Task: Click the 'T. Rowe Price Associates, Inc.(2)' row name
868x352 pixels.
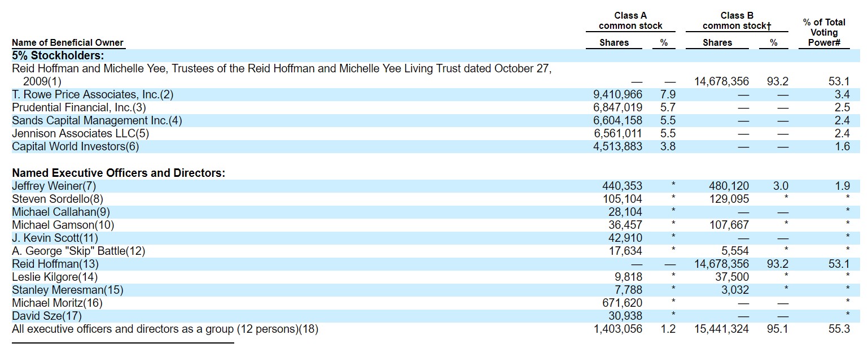Action: pyautogui.click(x=93, y=95)
